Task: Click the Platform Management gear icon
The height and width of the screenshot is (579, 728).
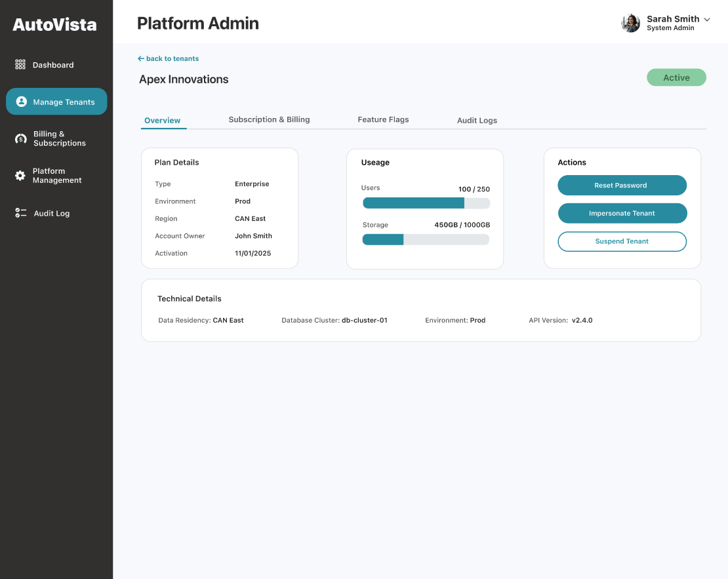Action: (20, 176)
